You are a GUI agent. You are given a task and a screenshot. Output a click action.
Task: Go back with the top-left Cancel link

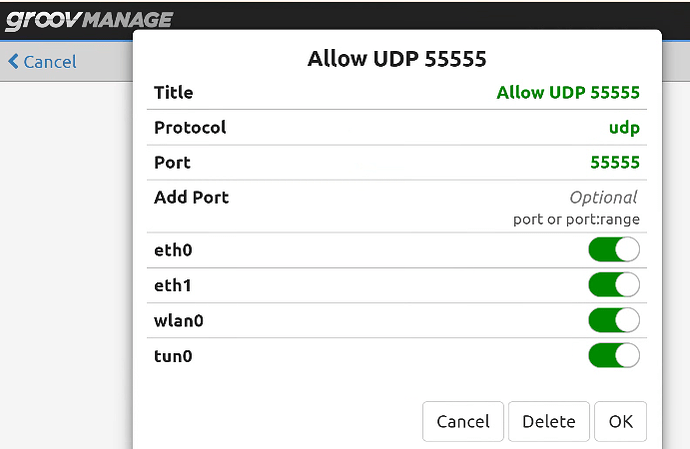[49, 62]
